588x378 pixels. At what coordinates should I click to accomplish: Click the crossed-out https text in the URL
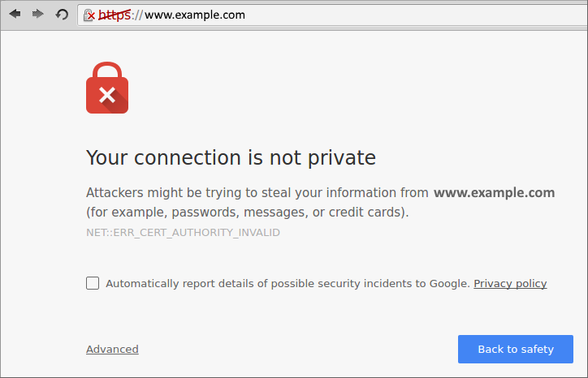click(x=115, y=15)
